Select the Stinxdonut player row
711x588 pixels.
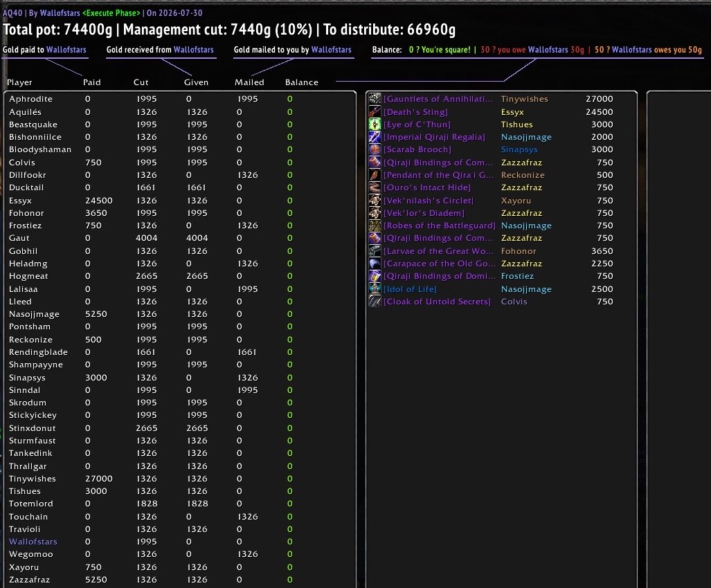point(180,428)
